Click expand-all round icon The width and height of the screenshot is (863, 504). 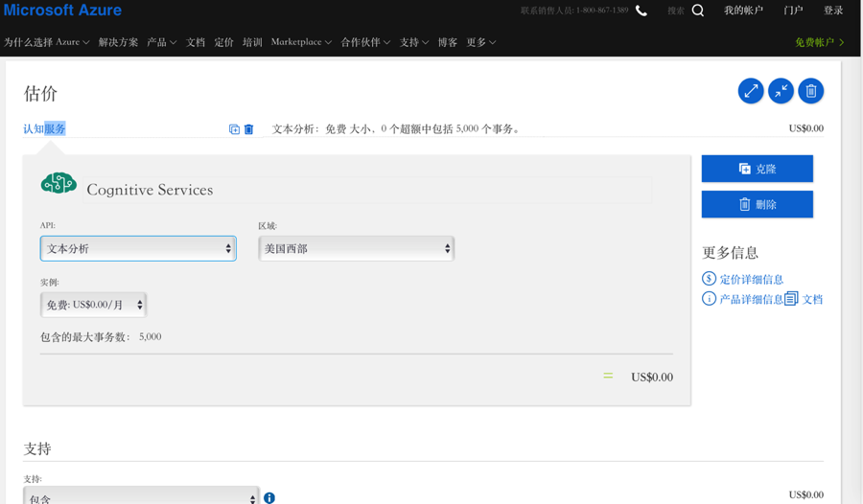751,91
